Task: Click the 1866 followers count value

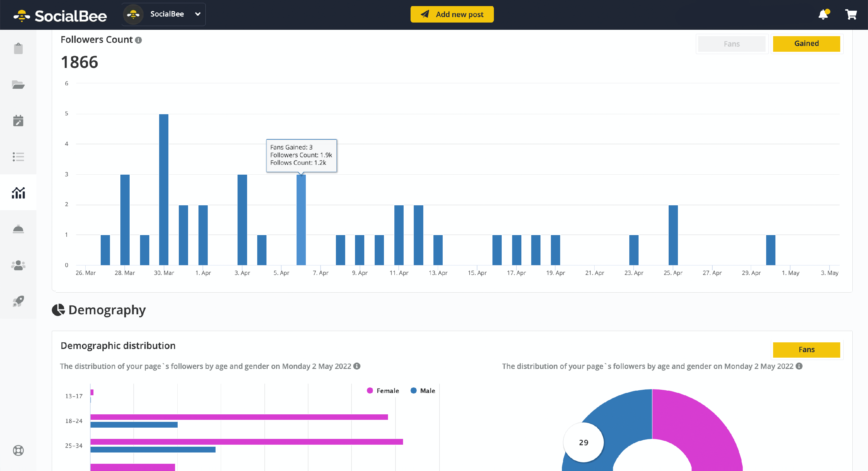Action: pos(80,62)
